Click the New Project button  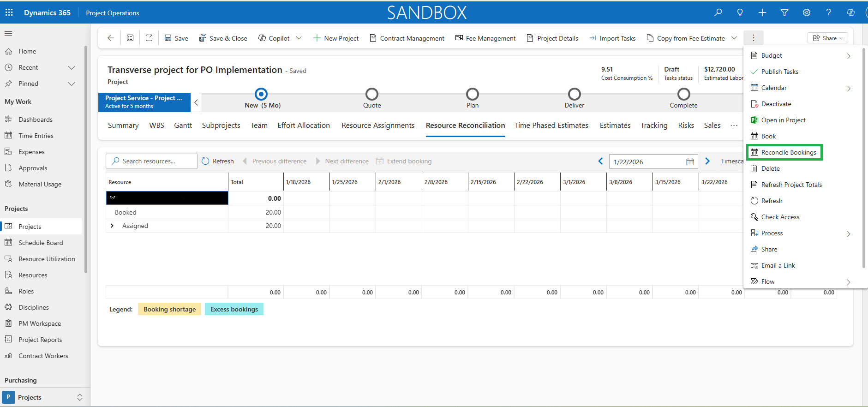tap(335, 38)
